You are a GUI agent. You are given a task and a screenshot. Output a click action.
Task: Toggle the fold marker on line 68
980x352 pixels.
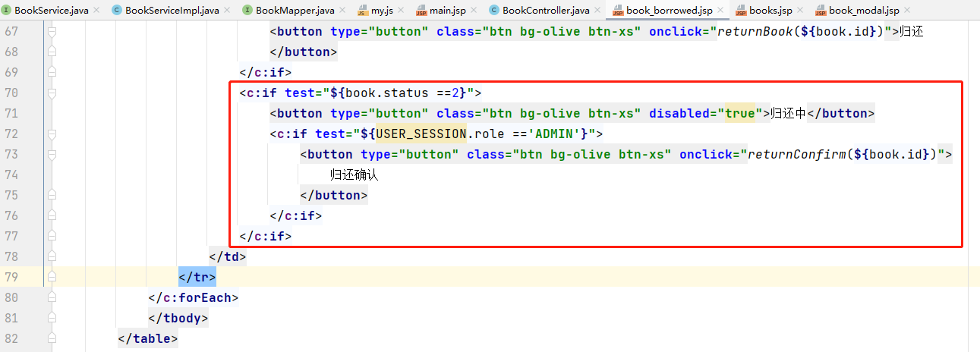(x=52, y=52)
